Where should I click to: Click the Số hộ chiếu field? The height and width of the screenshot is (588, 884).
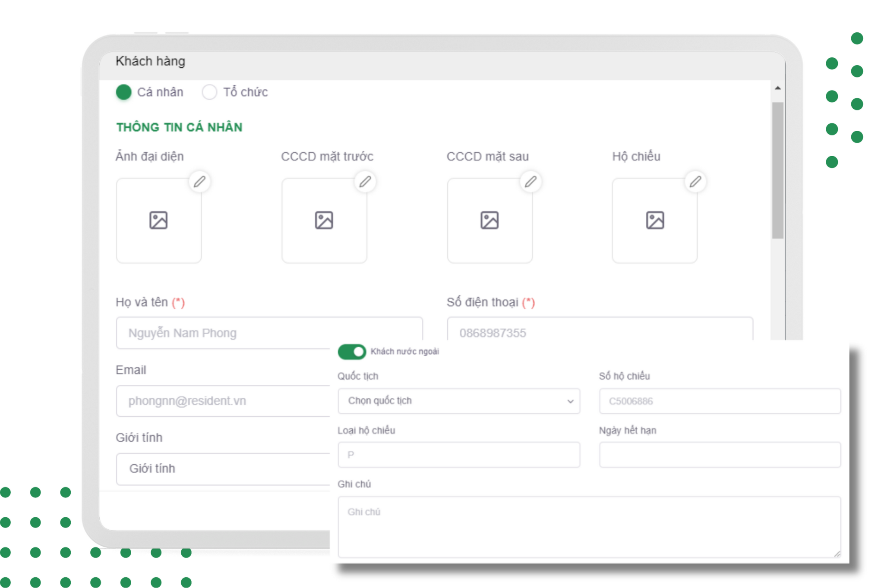click(x=720, y=401)
